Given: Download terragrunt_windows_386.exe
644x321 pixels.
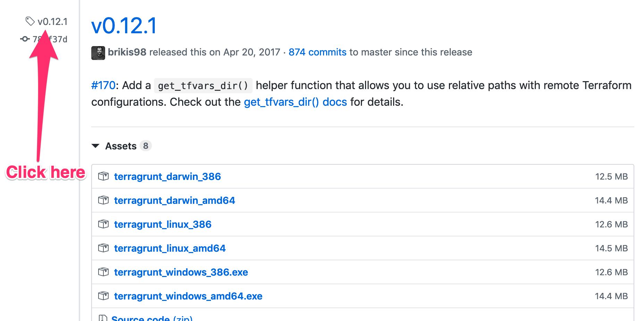Looking at the screenshot, I should [x=181, y=272].
